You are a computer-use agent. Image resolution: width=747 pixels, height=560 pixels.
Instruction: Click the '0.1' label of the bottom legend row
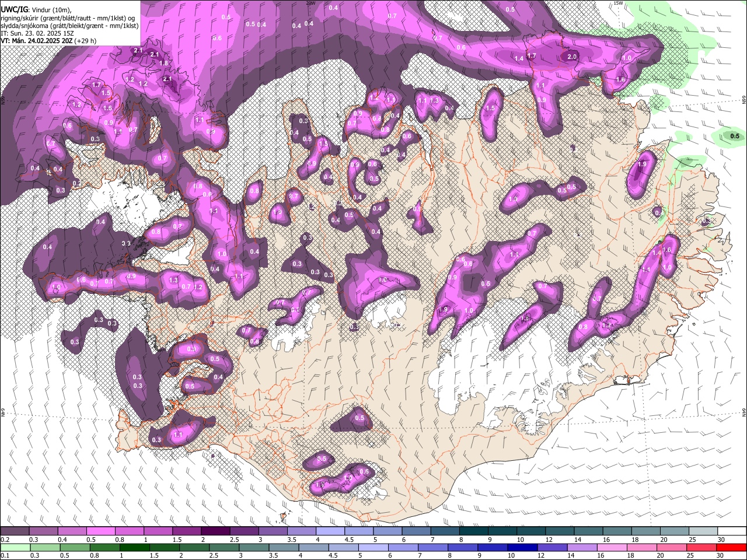pos(5,555)
